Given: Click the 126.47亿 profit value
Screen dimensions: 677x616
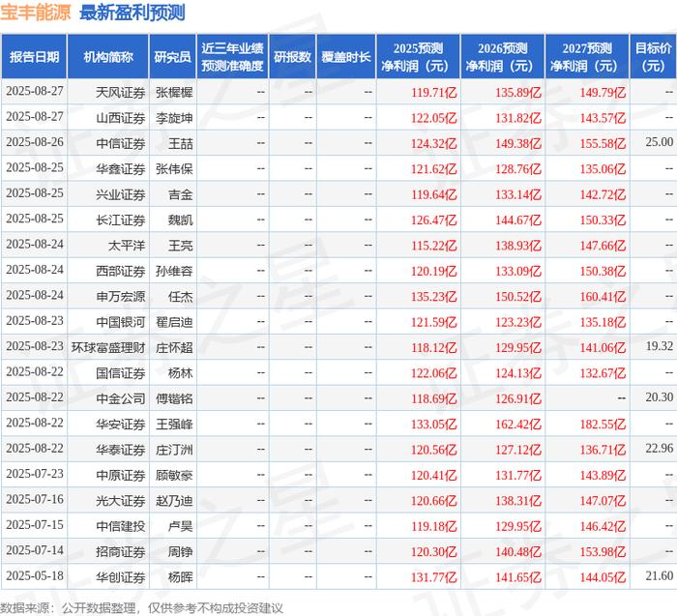Looking at the screenshot, I should click(433, 220).
